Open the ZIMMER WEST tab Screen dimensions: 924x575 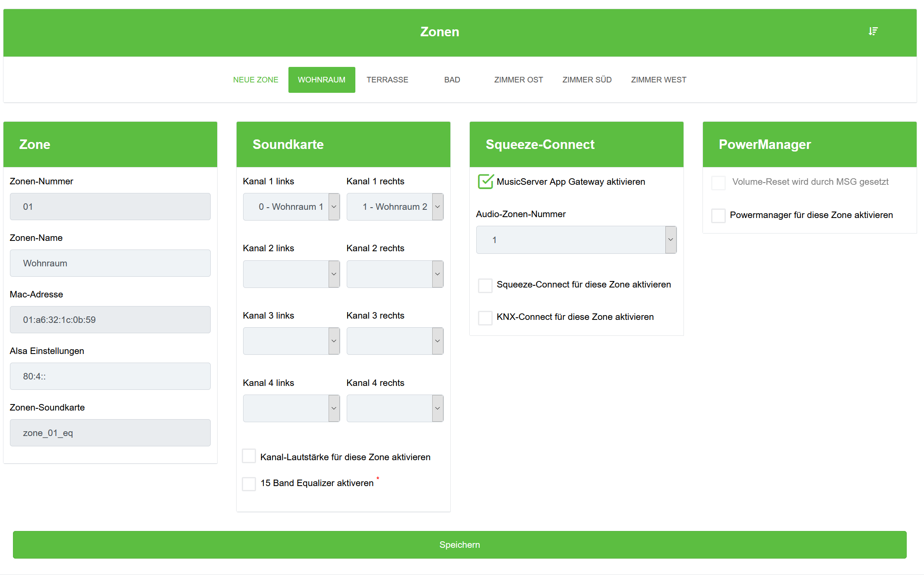point(658,80)
